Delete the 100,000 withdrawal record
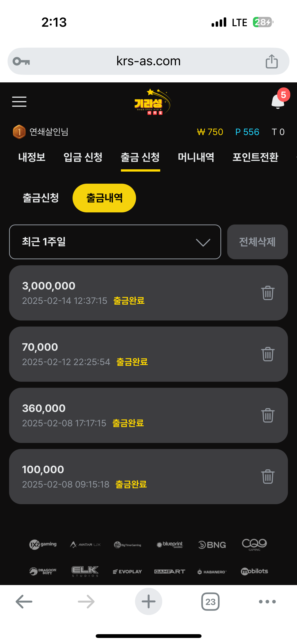The width and height of the screenshot is (297, 644). 268,477
